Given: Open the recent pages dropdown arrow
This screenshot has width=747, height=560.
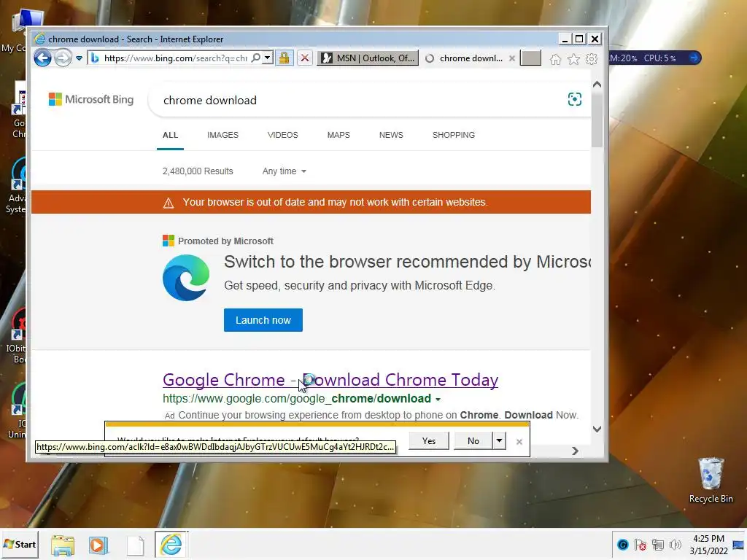Looking at the screenshot, I should [79, 58].
